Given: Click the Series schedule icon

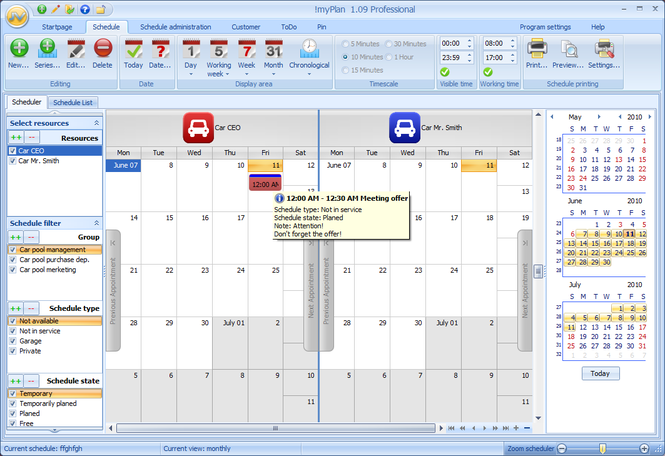Looking at the screenshot, I should tap(48, 48).
